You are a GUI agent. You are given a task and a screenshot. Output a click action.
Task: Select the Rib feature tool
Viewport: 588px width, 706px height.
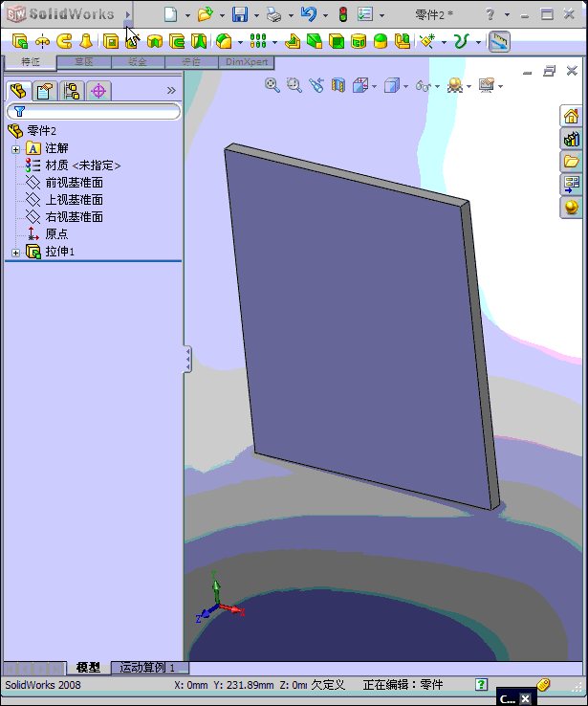coord(293,41)
